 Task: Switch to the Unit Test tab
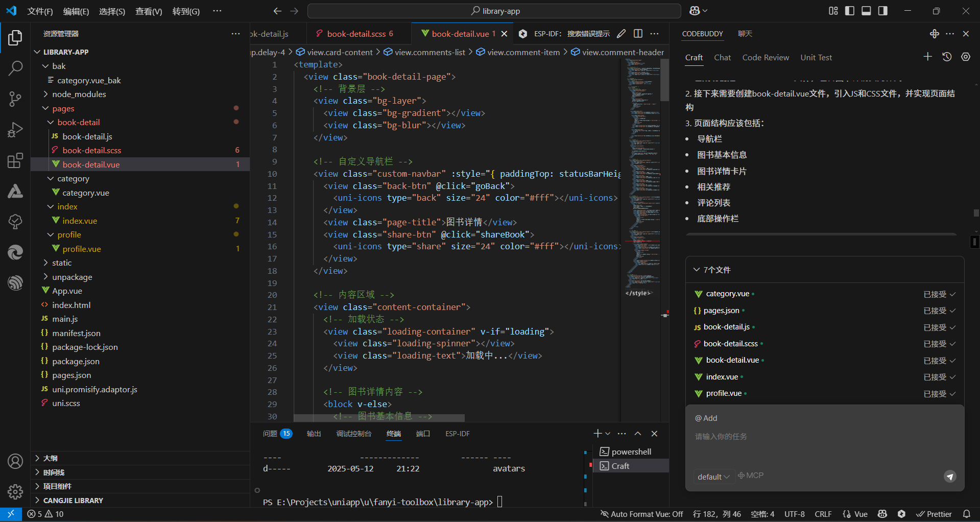[x=816, y=58]
